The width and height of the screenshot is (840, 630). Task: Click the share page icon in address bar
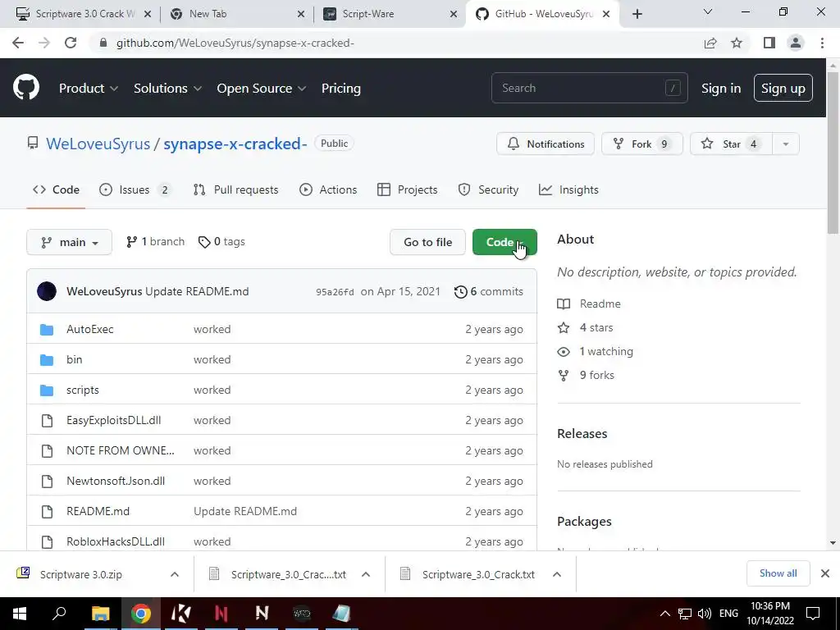(710, 43)
